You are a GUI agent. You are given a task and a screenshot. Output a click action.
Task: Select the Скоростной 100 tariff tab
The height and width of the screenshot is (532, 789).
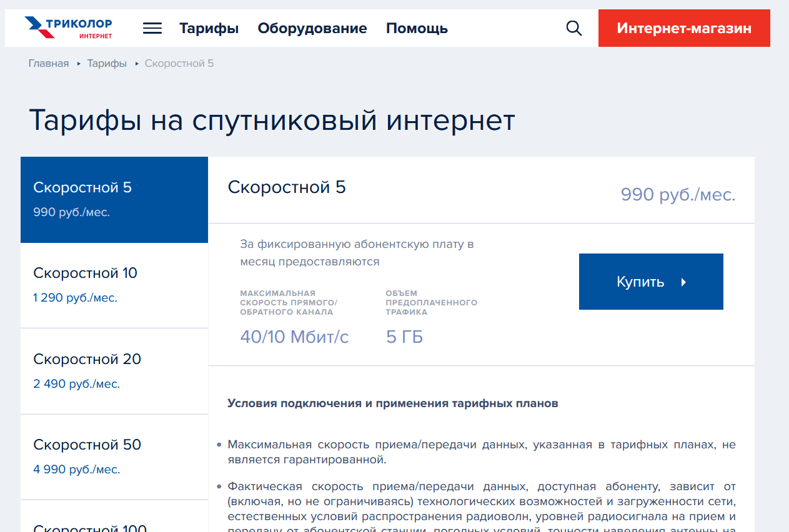[114, 516]
